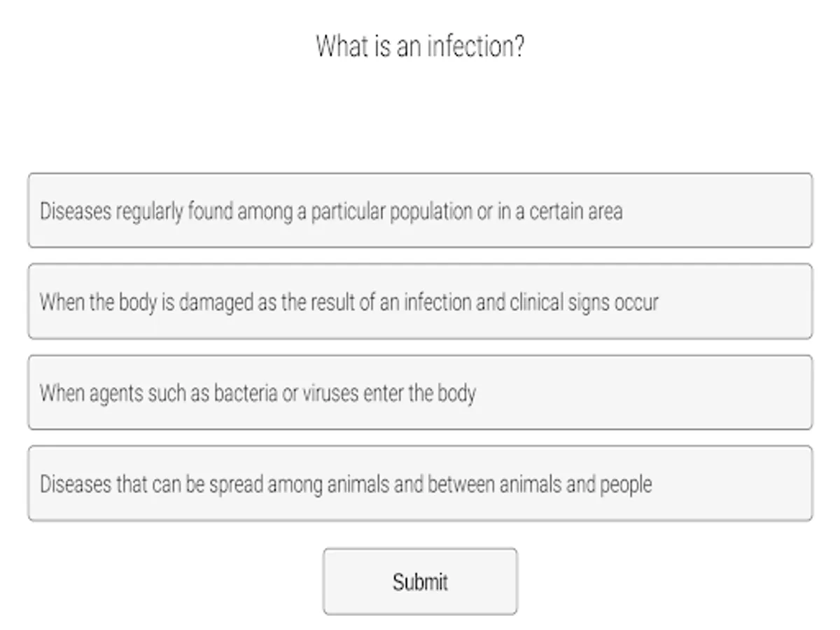Select 'Diseases that can be spread among animals'
The image size is (840, 630).
420,484
